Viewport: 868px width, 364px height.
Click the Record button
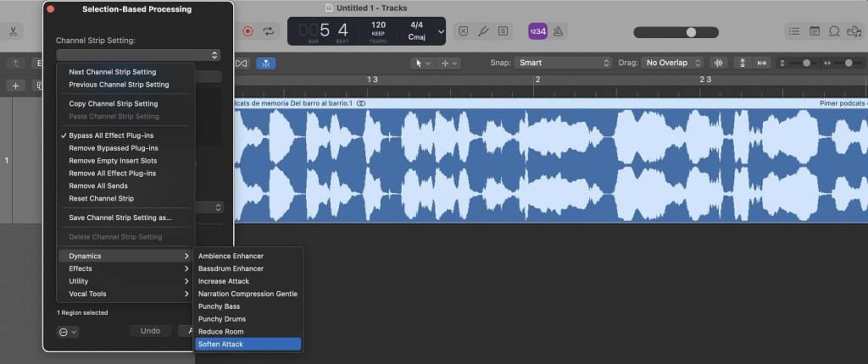click(x=248, y=31)
